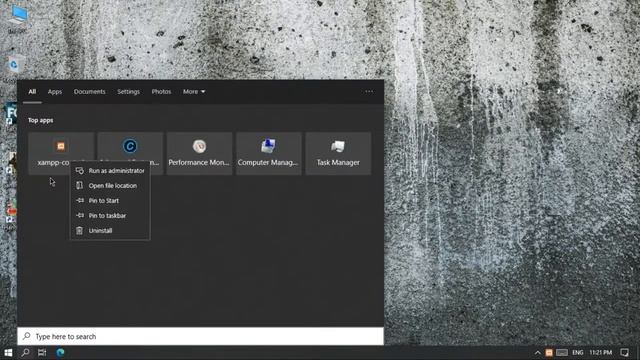This screenshot has height=360, width=640.
Task: Launch Task Manager tile
Action: (338, 153)
